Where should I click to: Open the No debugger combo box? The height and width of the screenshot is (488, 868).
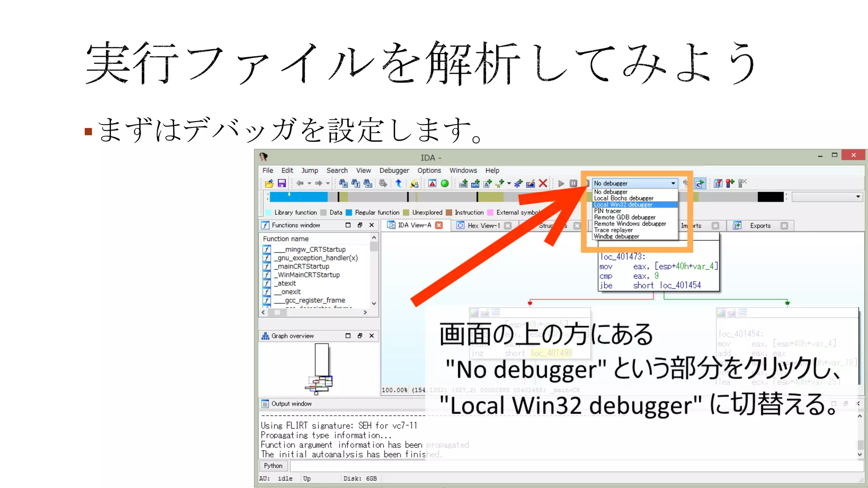(635, 183)
